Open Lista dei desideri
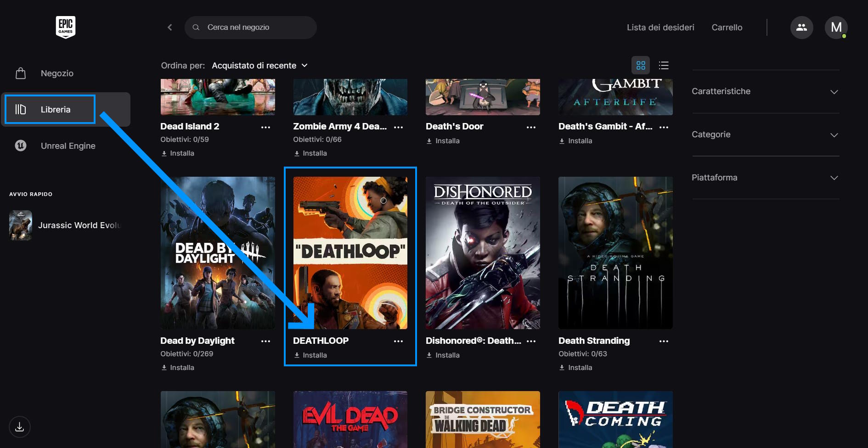 tap(660, 28)
